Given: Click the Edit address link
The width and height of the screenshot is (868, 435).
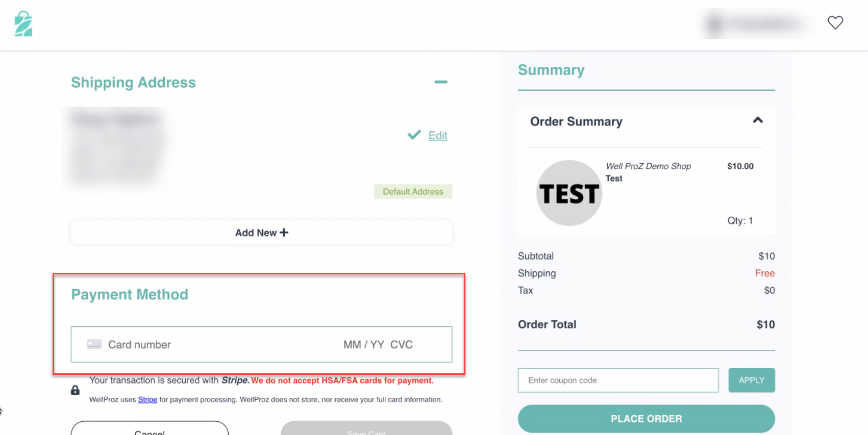Looking at the screenshot, I should [438, 136].
